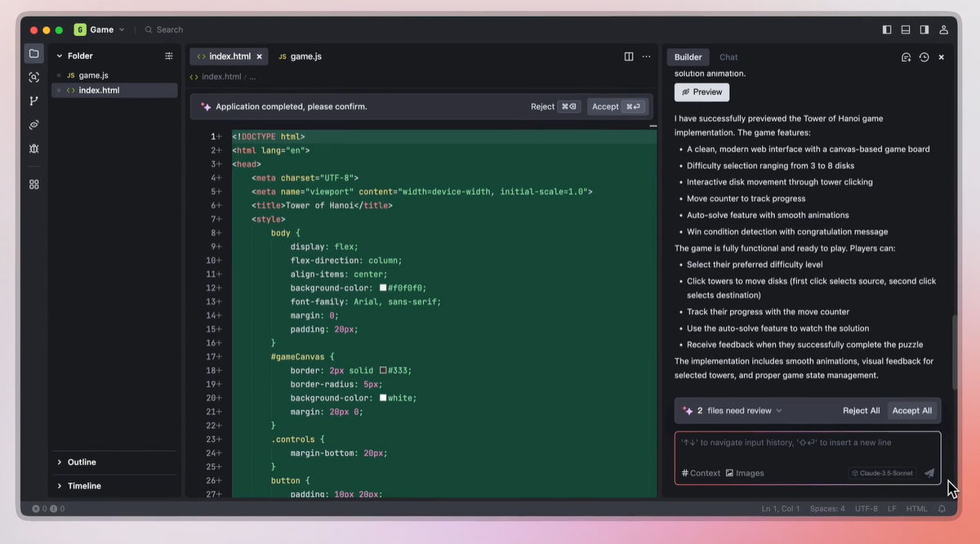This screenshot has height=544, width=980.
Task: Click the breadcrumb ellipsis after index.html
Action: coord(252,77)
